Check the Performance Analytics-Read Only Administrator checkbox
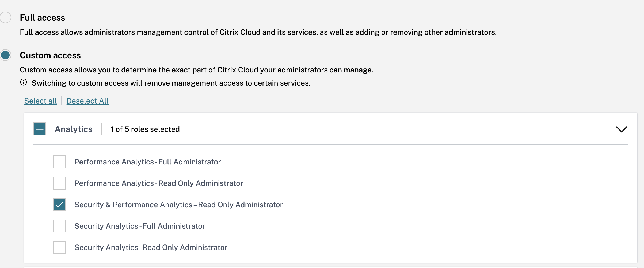This screenshot has width=644, height=268. [x=59, y=183]
